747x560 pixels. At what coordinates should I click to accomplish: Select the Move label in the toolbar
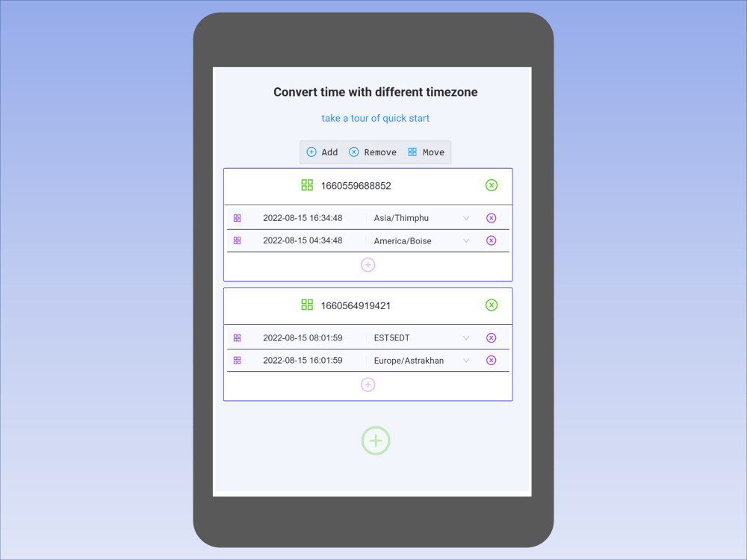433,152
